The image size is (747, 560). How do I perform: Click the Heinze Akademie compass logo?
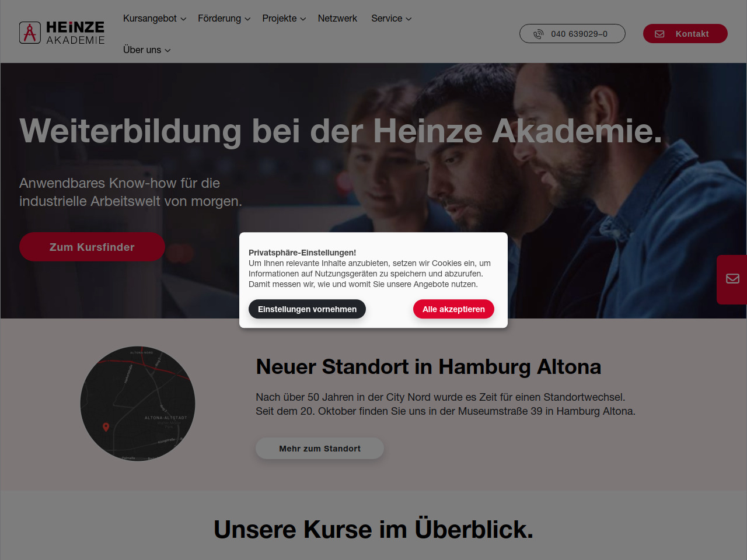click(30, 33)
